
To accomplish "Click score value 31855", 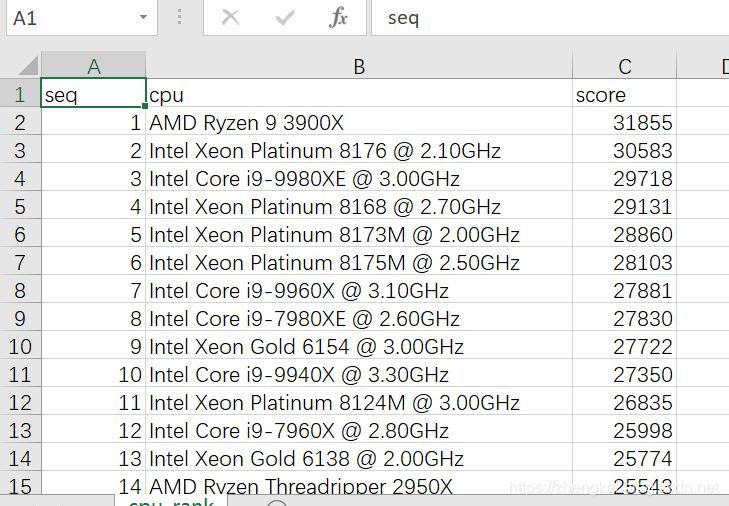I will tap(624, 121).
